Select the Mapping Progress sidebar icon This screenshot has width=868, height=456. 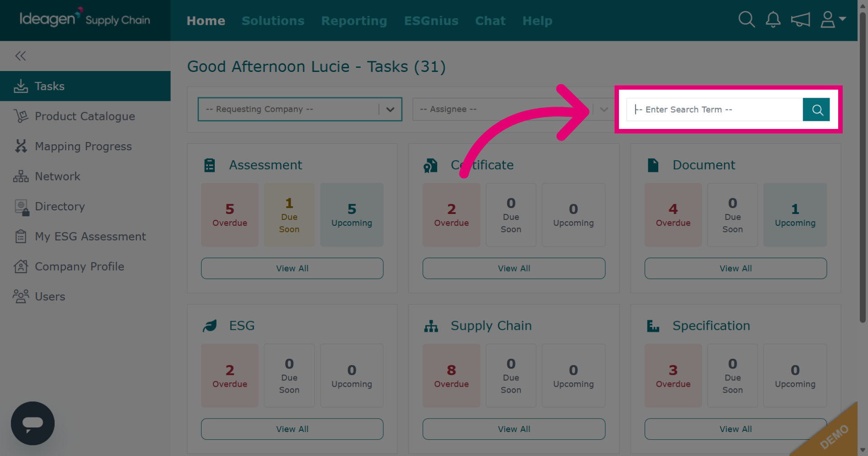point(21,146)
